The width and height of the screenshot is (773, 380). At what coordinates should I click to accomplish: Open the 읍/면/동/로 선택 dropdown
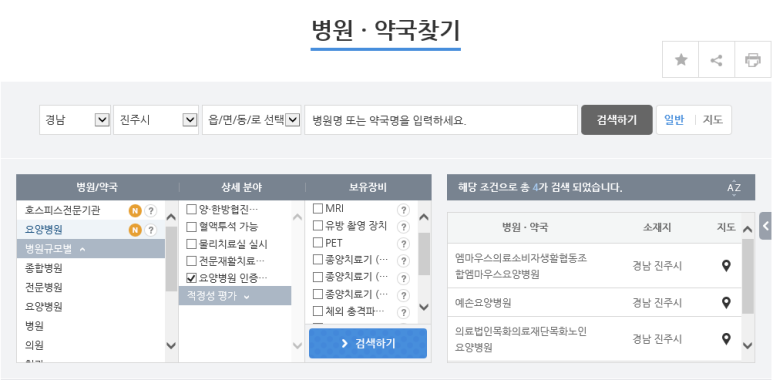click(x=251, y=120)
